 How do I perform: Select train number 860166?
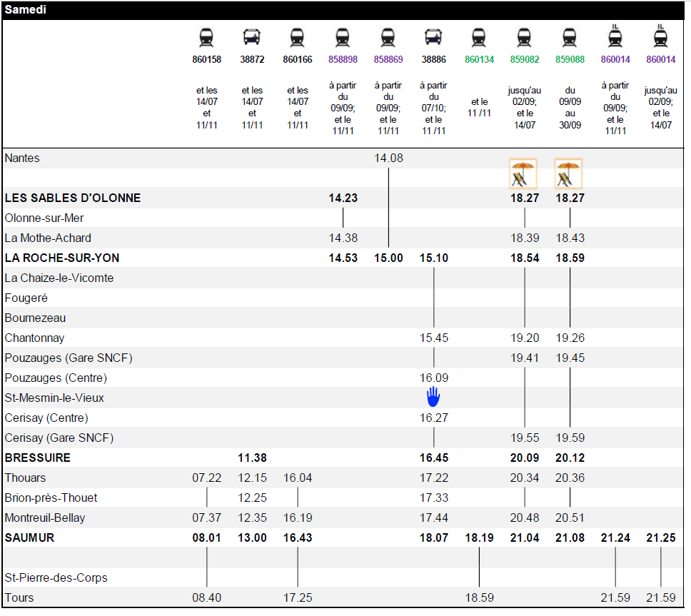point(298,59)
